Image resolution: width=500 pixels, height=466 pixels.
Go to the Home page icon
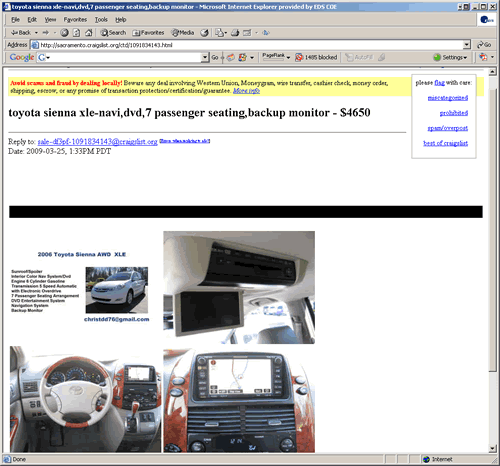pyautogui.click(x=89, y=33)
